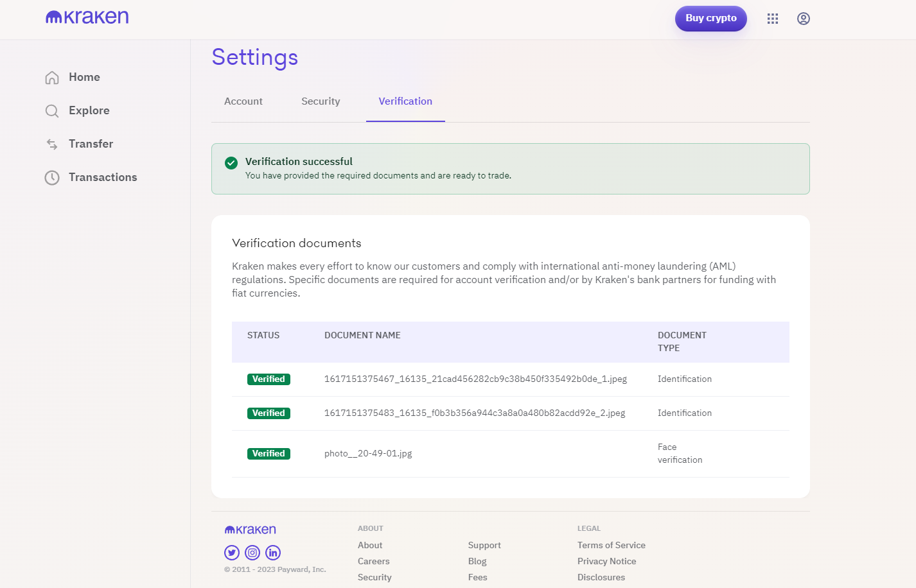
Task: Open the user profile icon
Action: (x=804, y=19)
